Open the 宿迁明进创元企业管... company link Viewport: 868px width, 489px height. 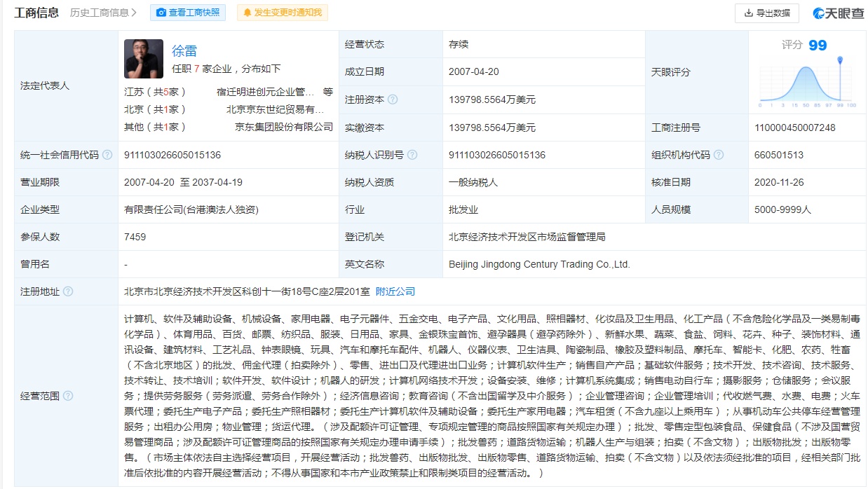click(x=266, y=92)
